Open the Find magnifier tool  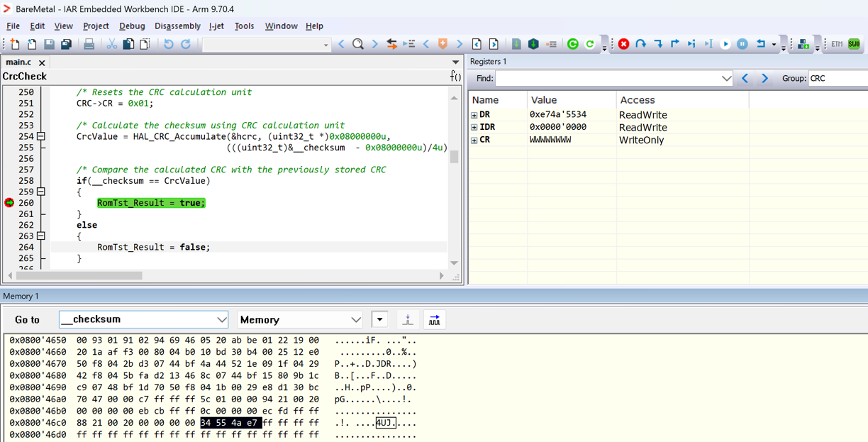tap(358, 44)
